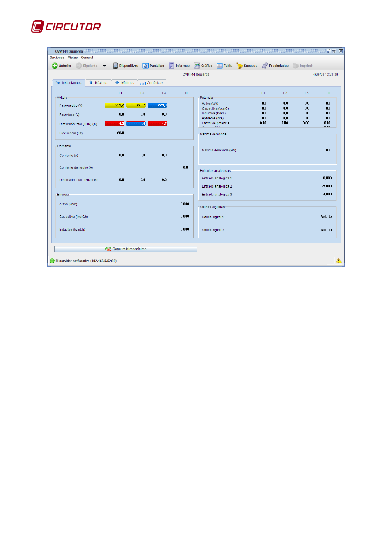392x554 pixels.
Task: Click the Frecuencia (Hz) label
Action: pyautogui.click(x=71, y=133)
